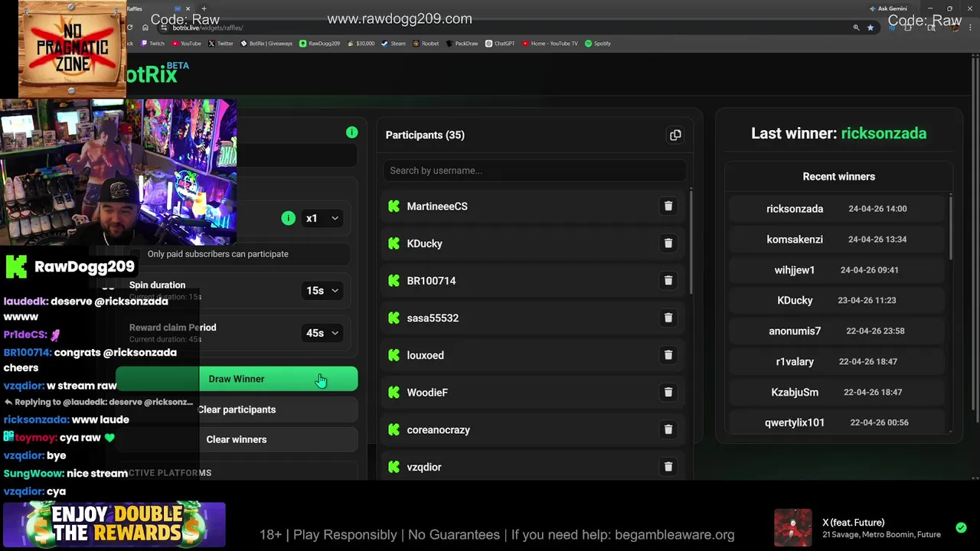The width and height of the screenshot is (980, 551).
Task: Click the browser home icon
Action: (145, 28)
